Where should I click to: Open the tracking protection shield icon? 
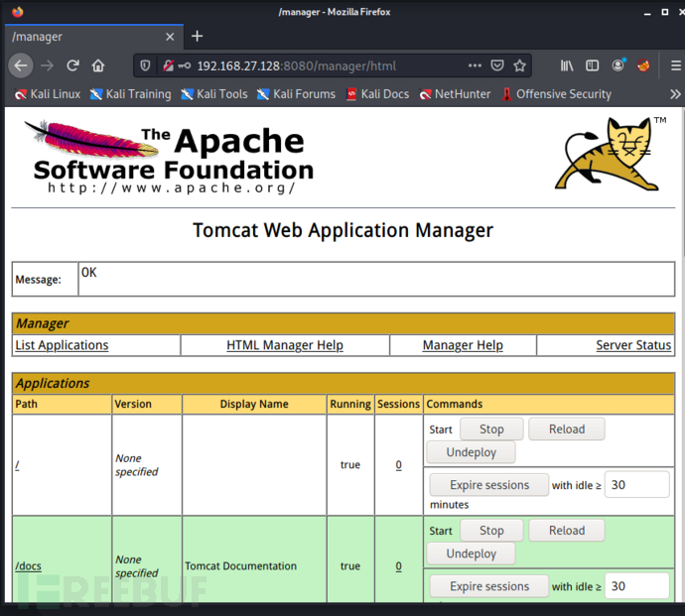coord(145,65)
